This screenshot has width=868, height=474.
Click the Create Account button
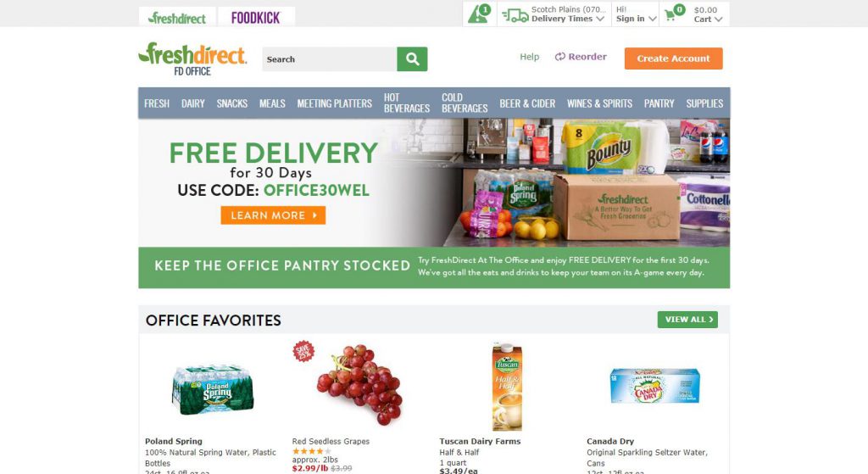(x=673, y=59)
